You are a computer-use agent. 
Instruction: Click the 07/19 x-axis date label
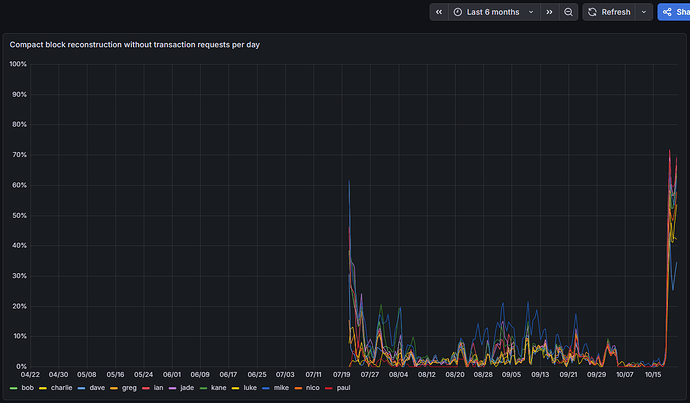pyautogui.click(x=341, y=375)
